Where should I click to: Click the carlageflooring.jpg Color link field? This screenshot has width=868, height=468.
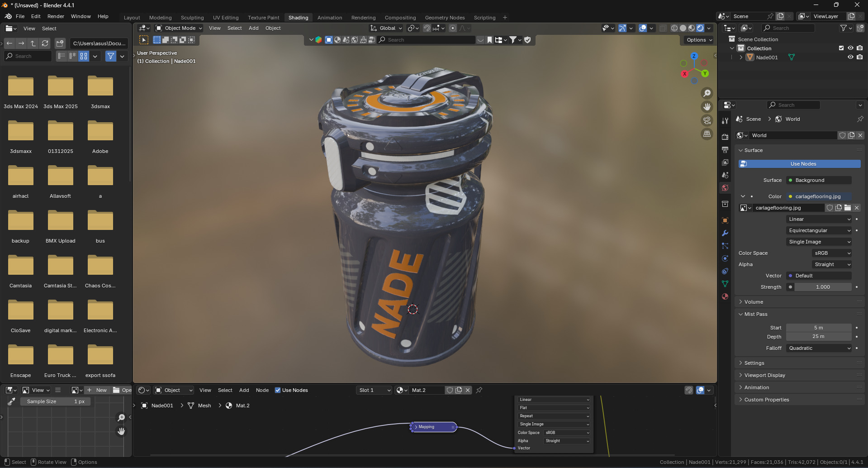[819, 196]
